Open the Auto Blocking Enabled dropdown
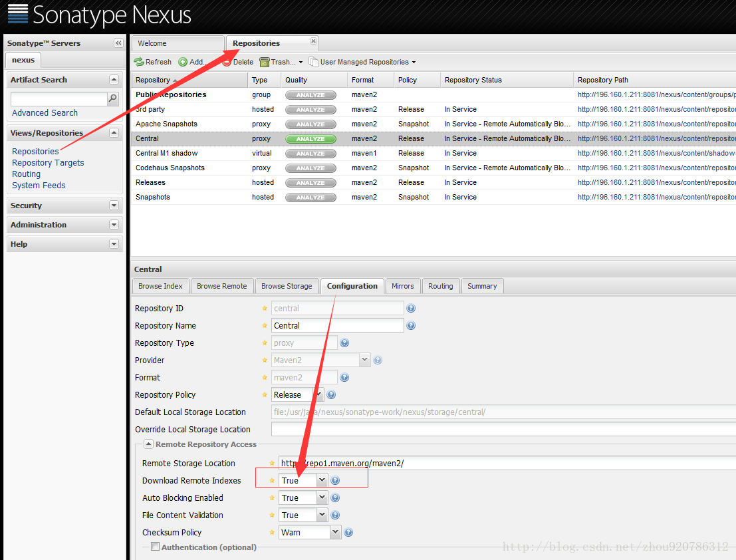 pyautogui.click(x=322, y=497)
